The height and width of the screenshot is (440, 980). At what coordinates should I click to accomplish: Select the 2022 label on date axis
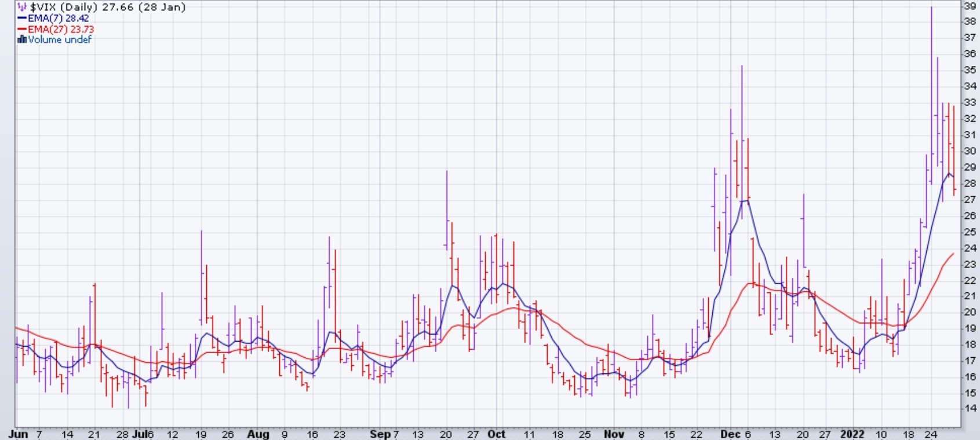tap(852, 434)
